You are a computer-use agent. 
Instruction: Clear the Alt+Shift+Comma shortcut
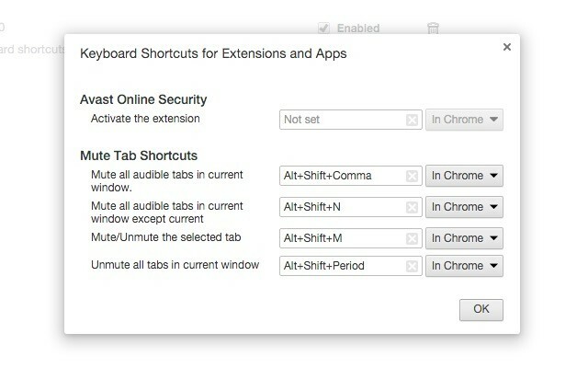(412, 176)
